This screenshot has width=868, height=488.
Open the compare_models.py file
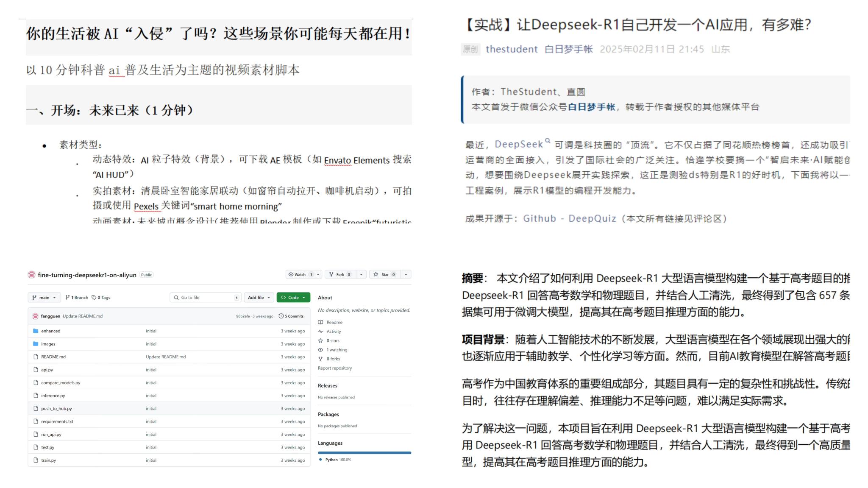(61, 383)
